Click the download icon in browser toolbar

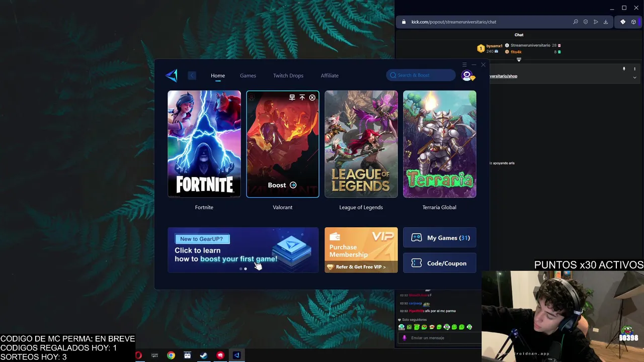pyautogui.click(x=606, y=22)
